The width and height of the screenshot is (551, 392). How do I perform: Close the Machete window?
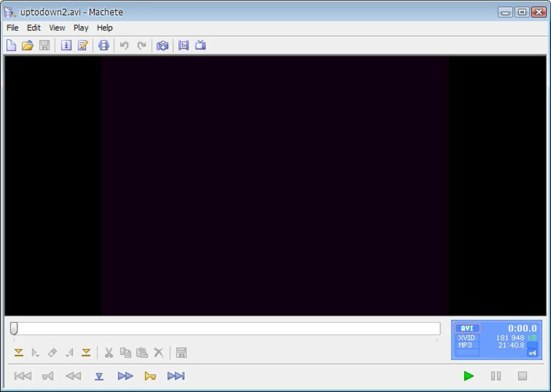[x=539, y=12]
